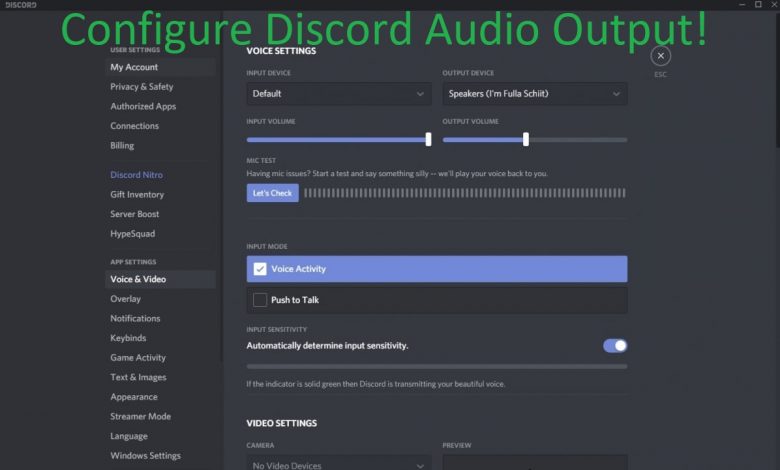Click the Automatically determine input sensitivity text
The height and width of the screenshot is (470, 780).
tap(327, 346)
